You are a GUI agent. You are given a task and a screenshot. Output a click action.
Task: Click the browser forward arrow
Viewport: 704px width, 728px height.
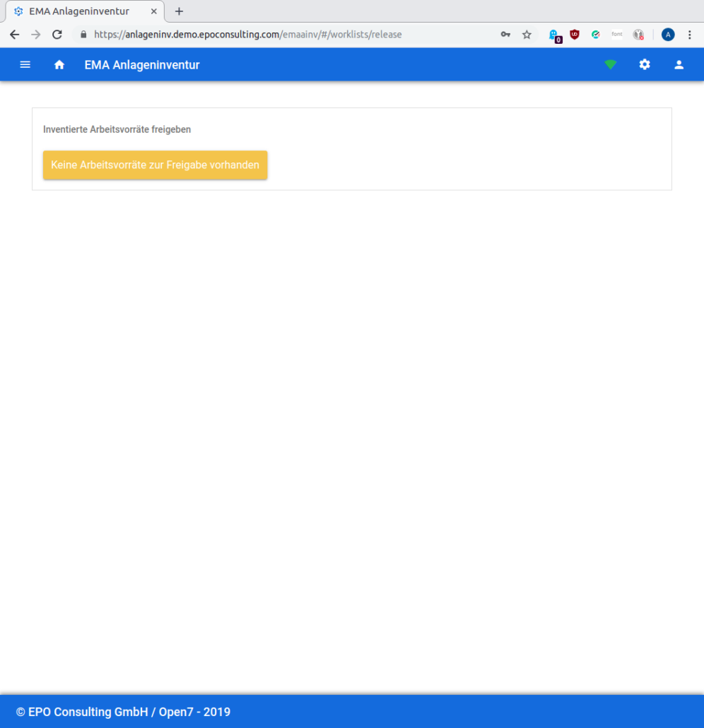click(36, 35)
